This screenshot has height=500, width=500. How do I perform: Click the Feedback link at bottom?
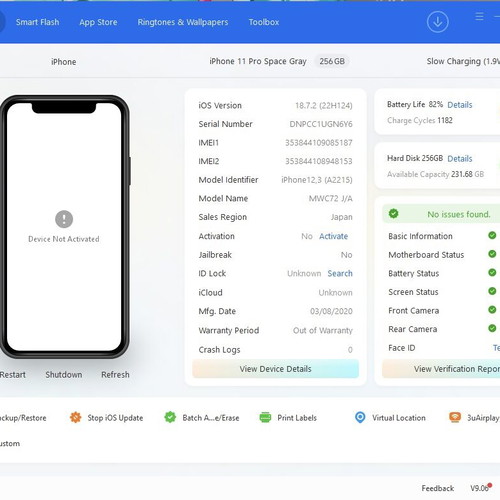[x=437, y=488]
